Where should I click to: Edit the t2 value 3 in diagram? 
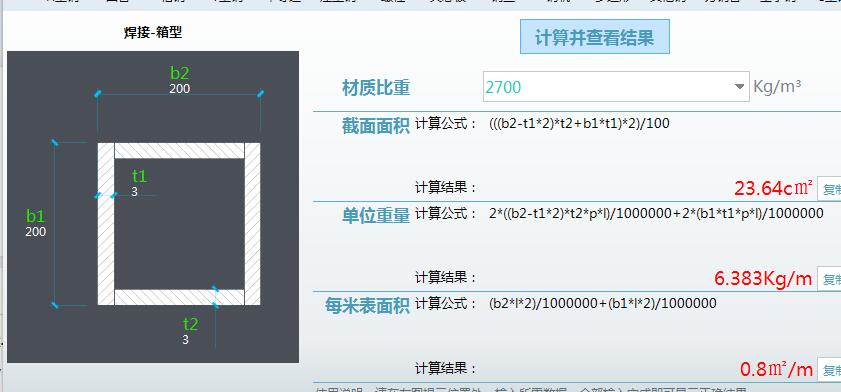[x=186, y=339]
